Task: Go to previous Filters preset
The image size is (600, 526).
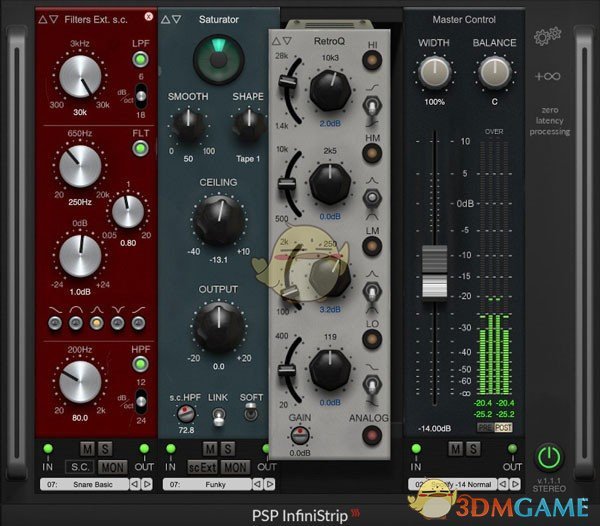Action: pyautogui.click(x=135, y=484)
